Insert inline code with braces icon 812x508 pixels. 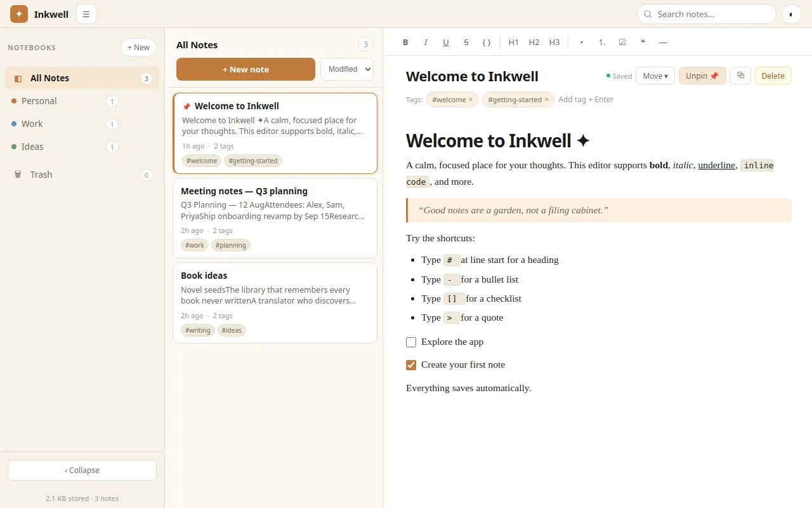(487, 43)
